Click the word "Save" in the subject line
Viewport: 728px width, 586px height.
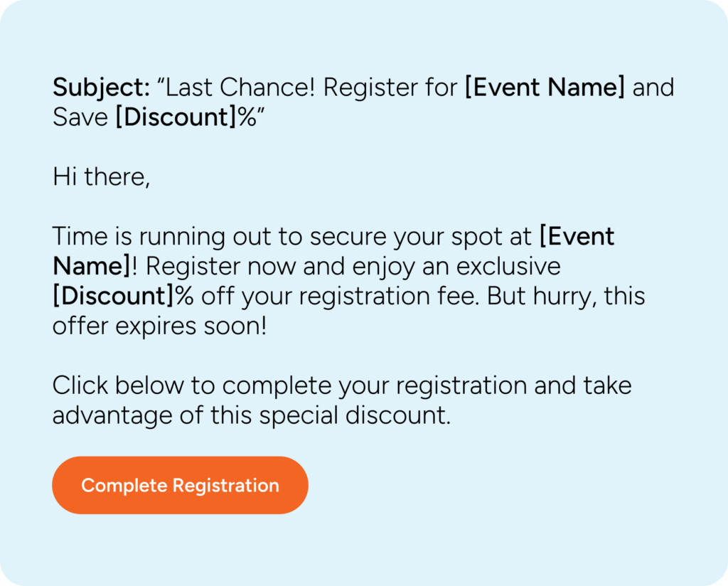pyautogui.click(x=80, y=117)
